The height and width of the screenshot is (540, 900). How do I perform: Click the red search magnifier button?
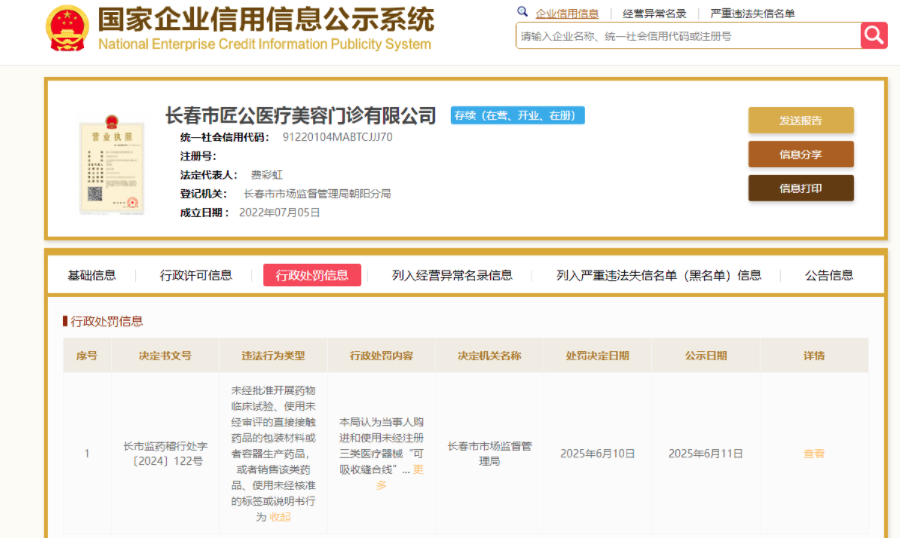pyautogui.click(x=874, y=36)
